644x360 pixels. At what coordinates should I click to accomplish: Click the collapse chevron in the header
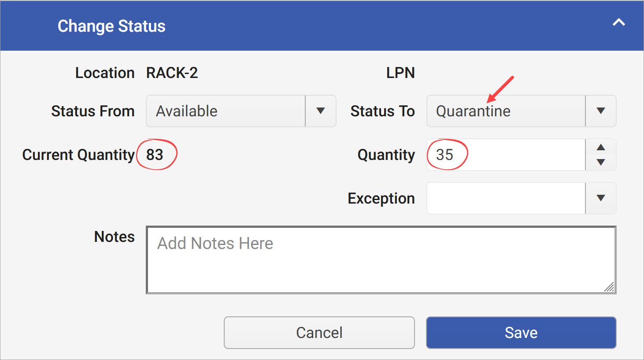point(618,23)
